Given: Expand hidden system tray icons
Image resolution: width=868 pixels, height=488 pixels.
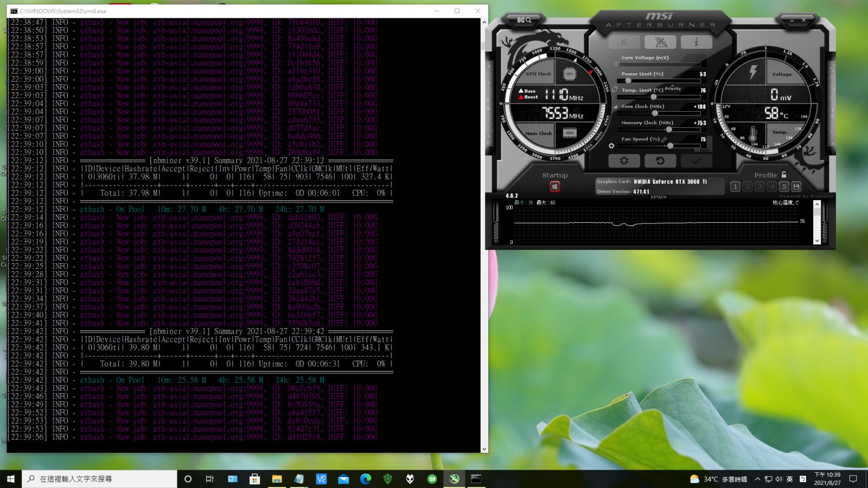Looking at the screenshot, I should [757, 479].
